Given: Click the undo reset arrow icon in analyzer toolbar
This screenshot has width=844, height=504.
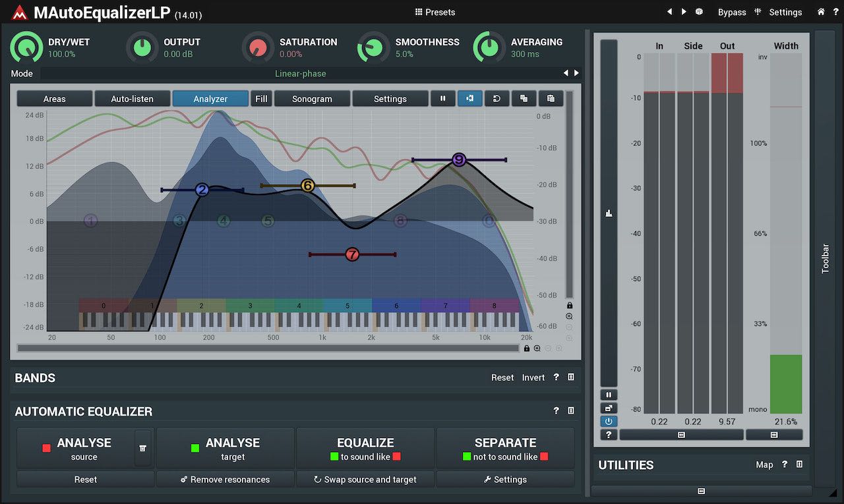Looking at the screenshot, I should [497, 99].
